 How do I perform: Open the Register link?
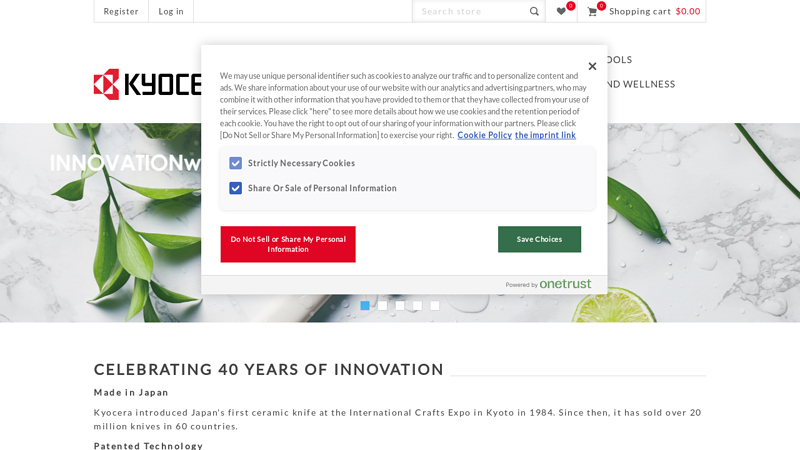[x=121, y=11]
